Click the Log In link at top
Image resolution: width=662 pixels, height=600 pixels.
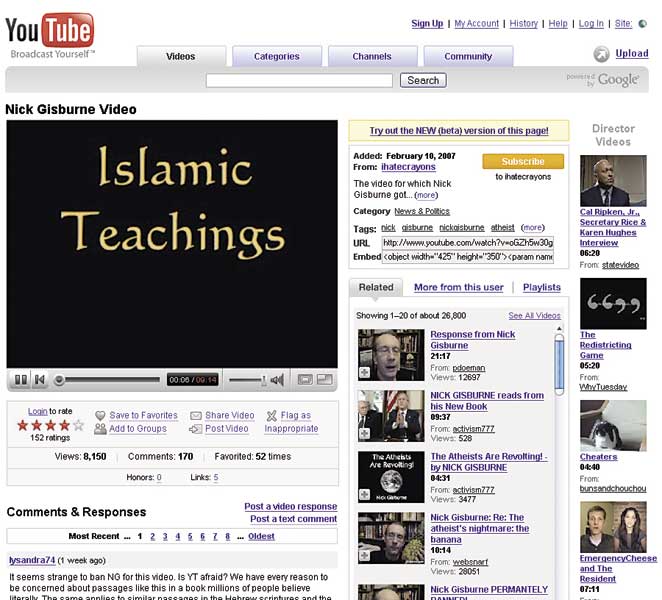click(x=591, y=24)
